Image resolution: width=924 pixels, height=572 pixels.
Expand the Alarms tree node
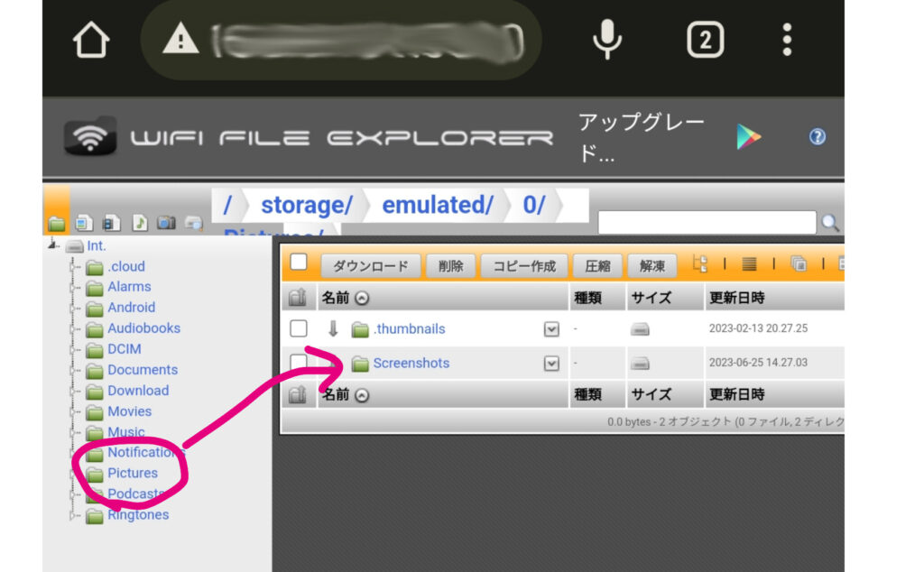click(x=74, y=288)
